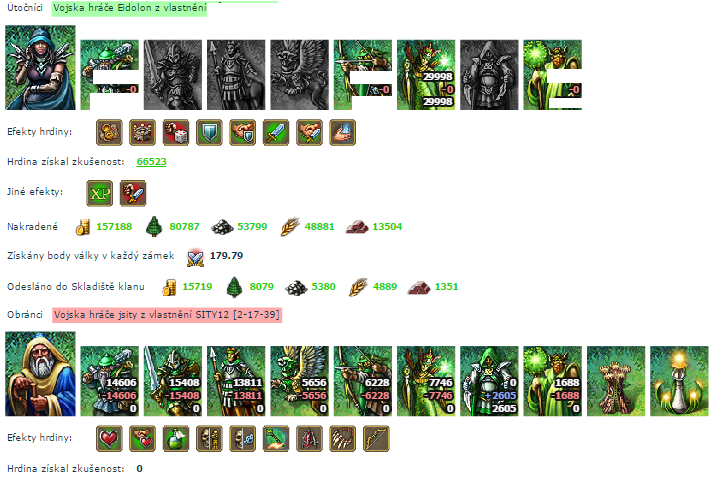Select the attacker's shield hero effect icon
This screenshot has width=714, height=489.
coord(209,132)
